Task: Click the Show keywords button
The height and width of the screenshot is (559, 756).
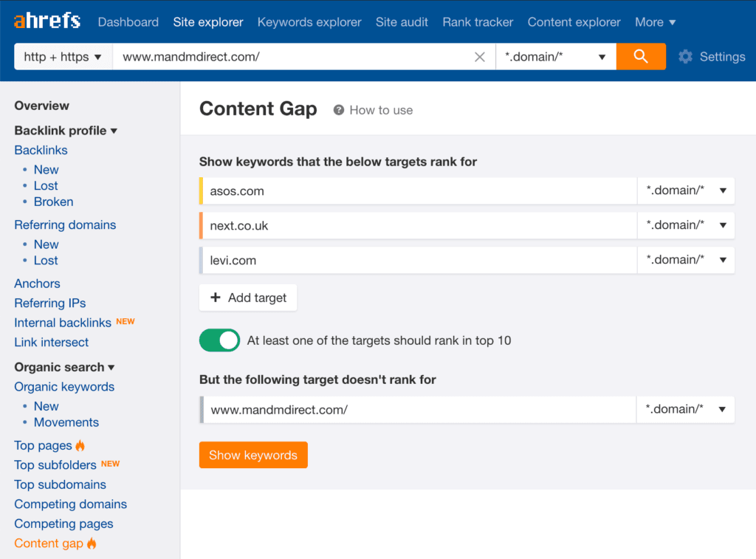Action: click(253, 455)
